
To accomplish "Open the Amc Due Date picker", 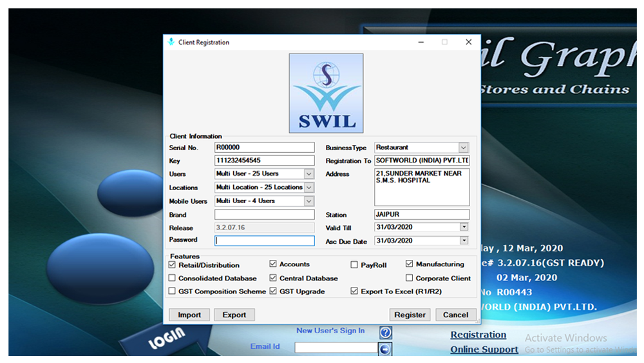I will click(x=464, y=240).
